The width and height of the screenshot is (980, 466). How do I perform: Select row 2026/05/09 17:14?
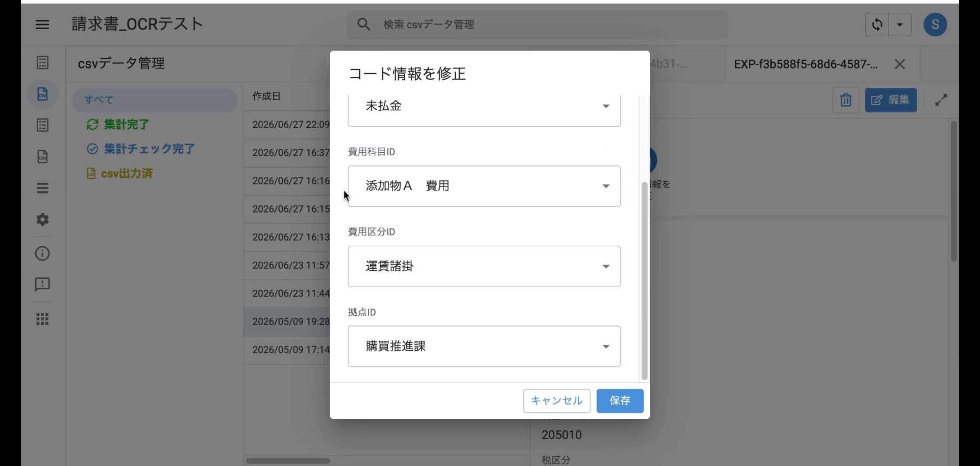tap(287, 350)
